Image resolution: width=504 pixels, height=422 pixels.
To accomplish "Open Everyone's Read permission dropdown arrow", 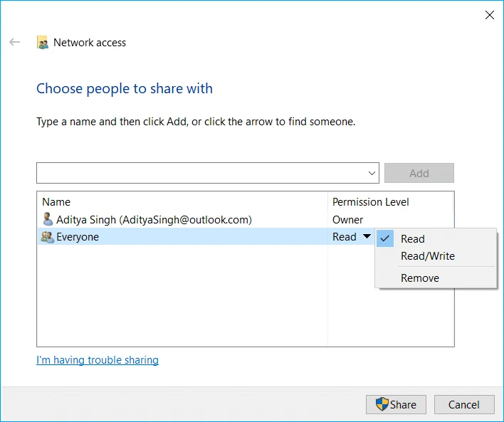I will [x=367, y=236].
